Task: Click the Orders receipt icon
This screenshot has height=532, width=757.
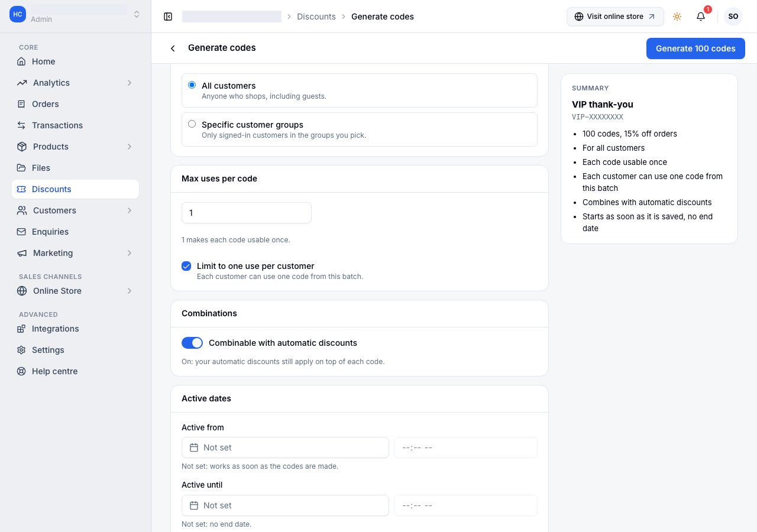Action: pyautogui.click(x=21, y=104)
